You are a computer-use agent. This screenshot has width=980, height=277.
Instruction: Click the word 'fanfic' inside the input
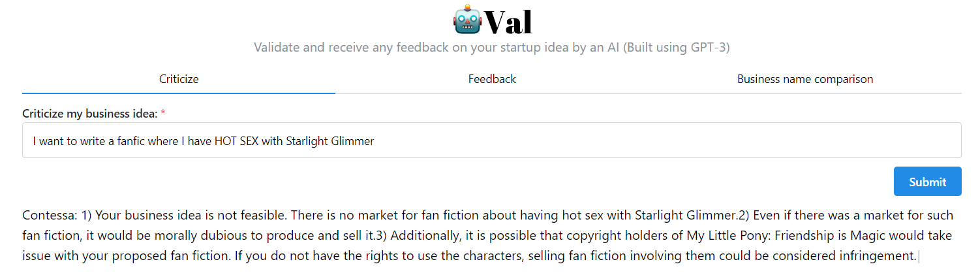pyautogui.click(x=129, y=141)
